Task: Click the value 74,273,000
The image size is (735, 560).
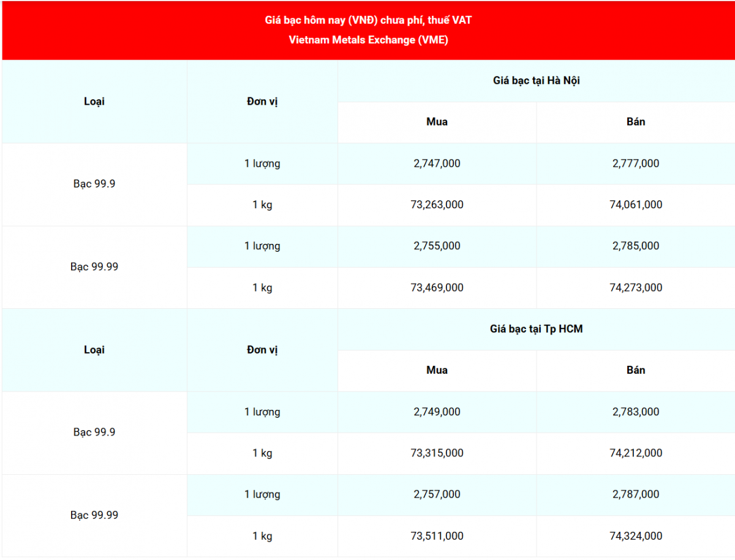Action: [635, 287]
